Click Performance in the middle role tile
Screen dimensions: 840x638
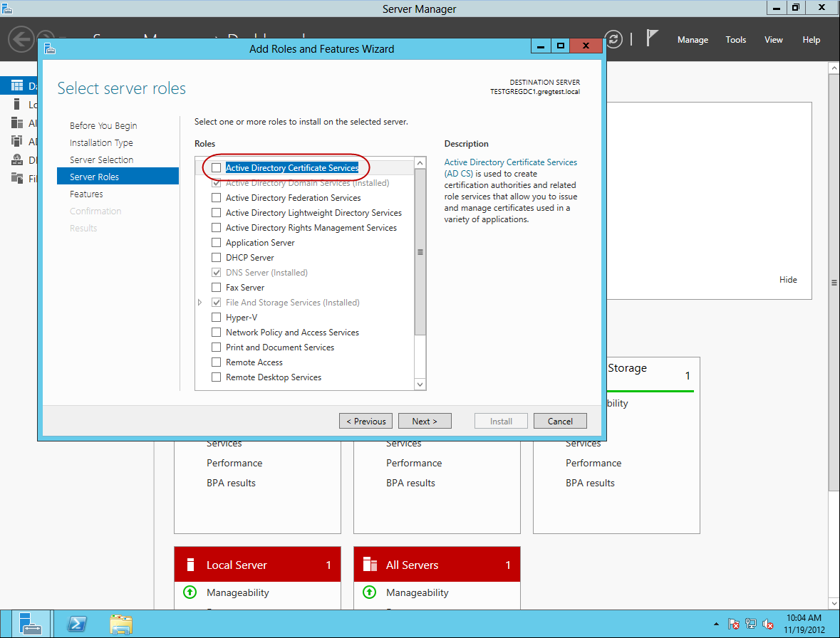point(414,463)
